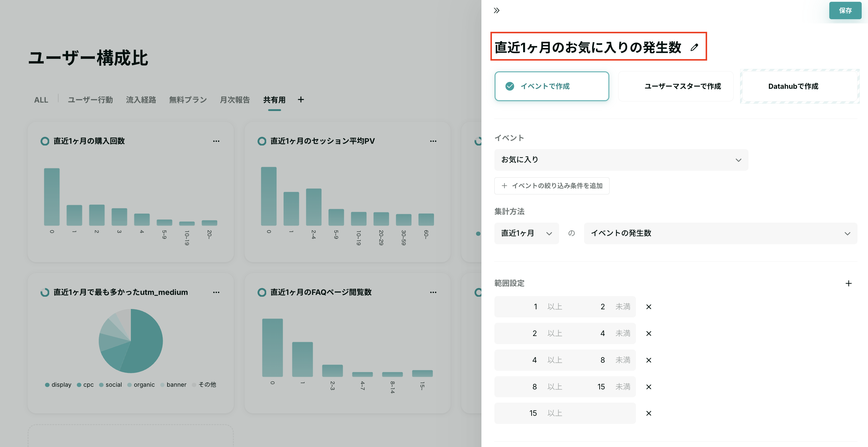Remove the 4以上 8未満 range row
Image resolution: width=868 pixels, height=447 pixels.
pyautogui.click(x=648, y=360)
